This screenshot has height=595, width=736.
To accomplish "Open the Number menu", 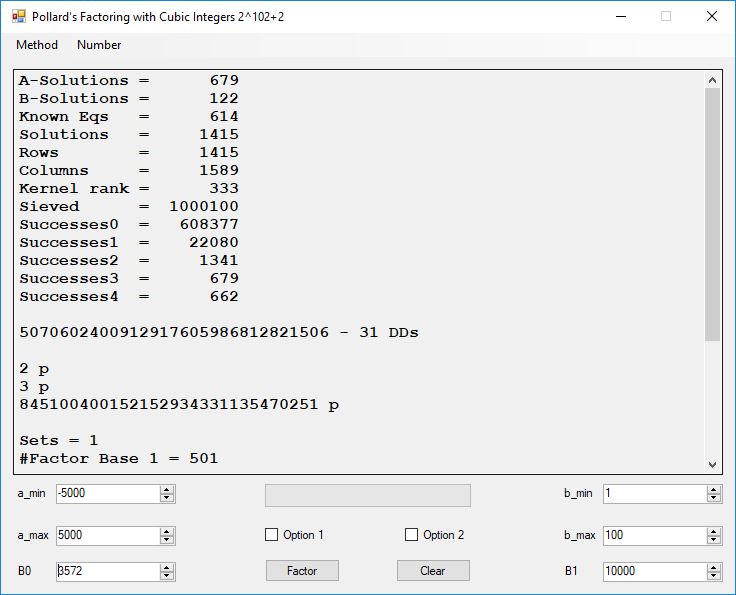I will coord(99,45).
